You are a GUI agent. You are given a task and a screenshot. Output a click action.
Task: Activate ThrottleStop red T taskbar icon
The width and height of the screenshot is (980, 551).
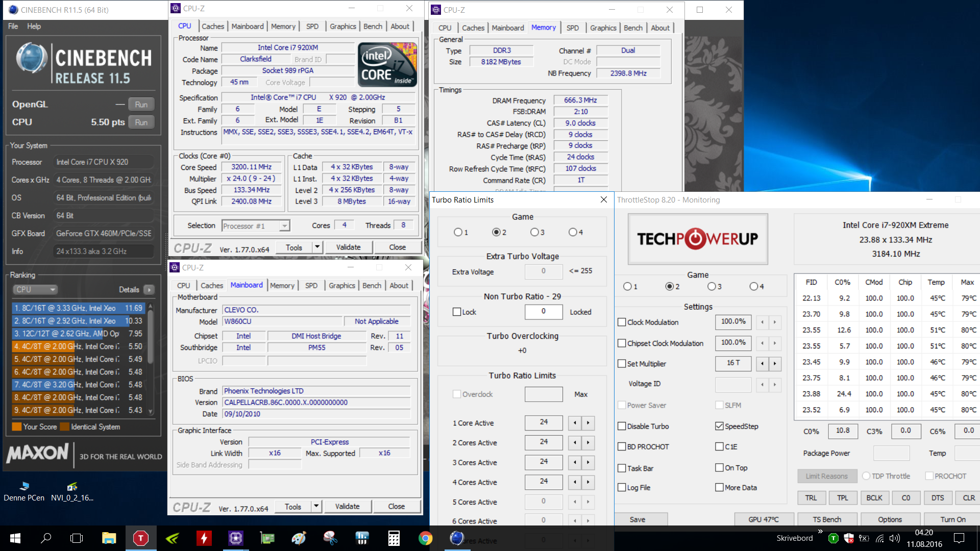pos(140,538)
